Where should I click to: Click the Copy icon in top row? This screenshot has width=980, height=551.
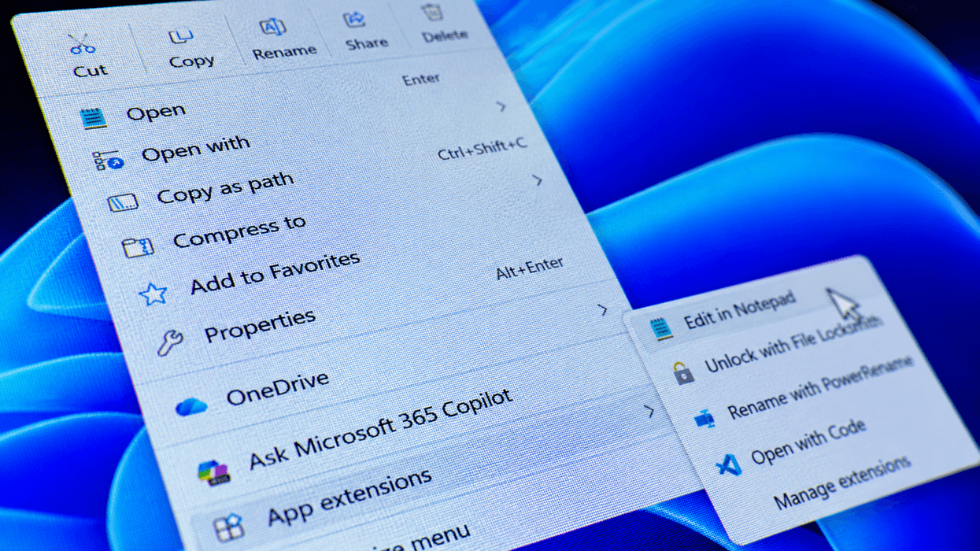182,36
